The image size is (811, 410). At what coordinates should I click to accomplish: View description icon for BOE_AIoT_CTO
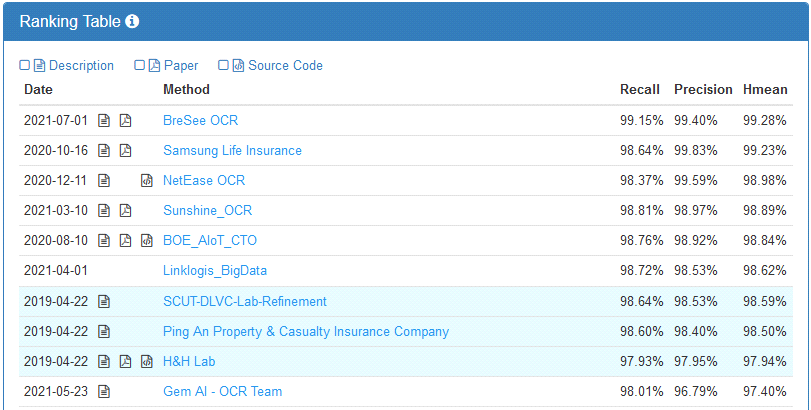(104, 240)
